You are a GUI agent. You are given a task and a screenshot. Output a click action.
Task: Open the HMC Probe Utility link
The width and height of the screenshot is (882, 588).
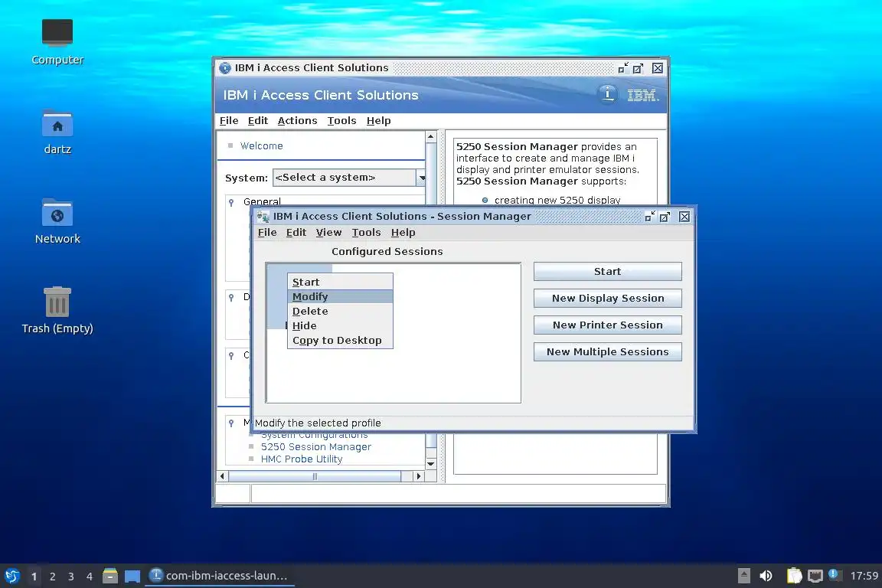[302, 459]
